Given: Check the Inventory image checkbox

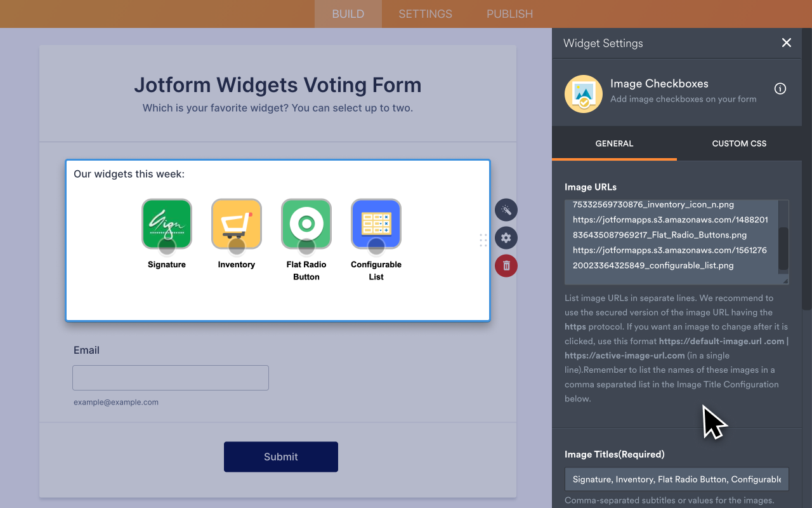Looking at the screenshot, I should 237,245.
